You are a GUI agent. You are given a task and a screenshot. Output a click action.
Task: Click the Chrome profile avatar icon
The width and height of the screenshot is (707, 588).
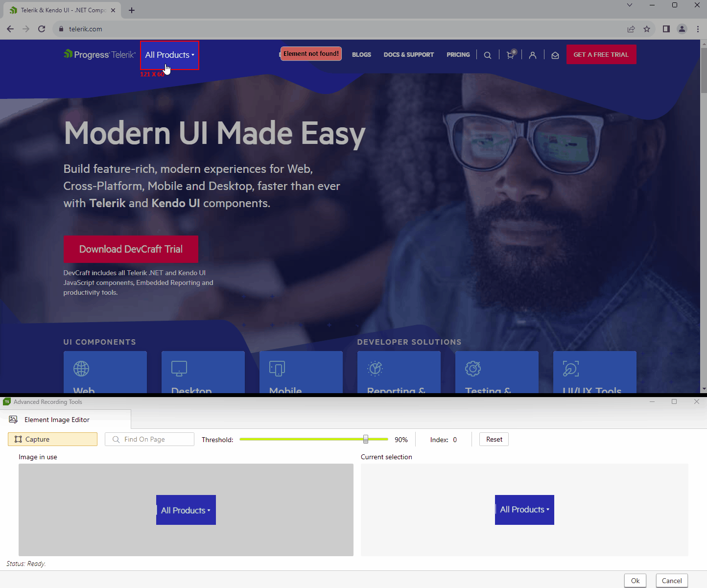tap(682, 29)
